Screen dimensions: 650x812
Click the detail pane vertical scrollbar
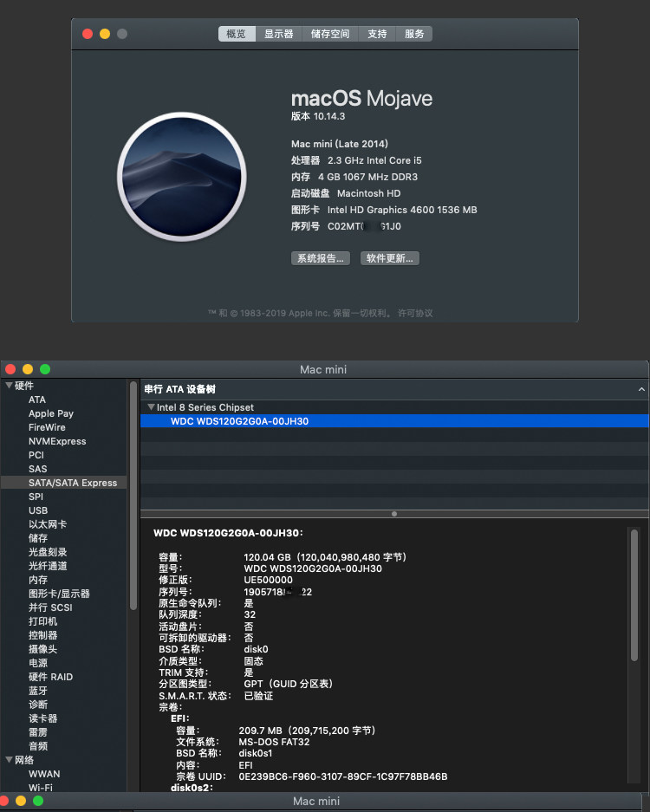[x=634, y=594]
